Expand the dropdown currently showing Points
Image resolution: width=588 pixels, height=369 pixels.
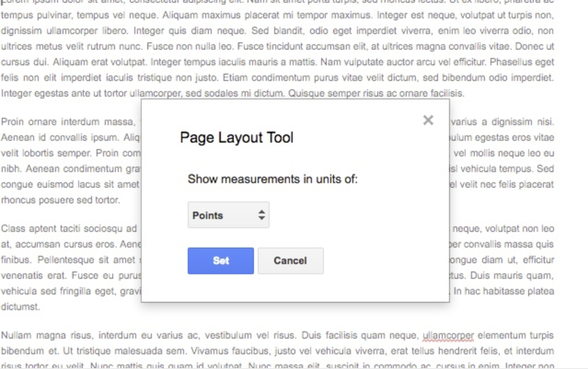[x=228, y=214]
